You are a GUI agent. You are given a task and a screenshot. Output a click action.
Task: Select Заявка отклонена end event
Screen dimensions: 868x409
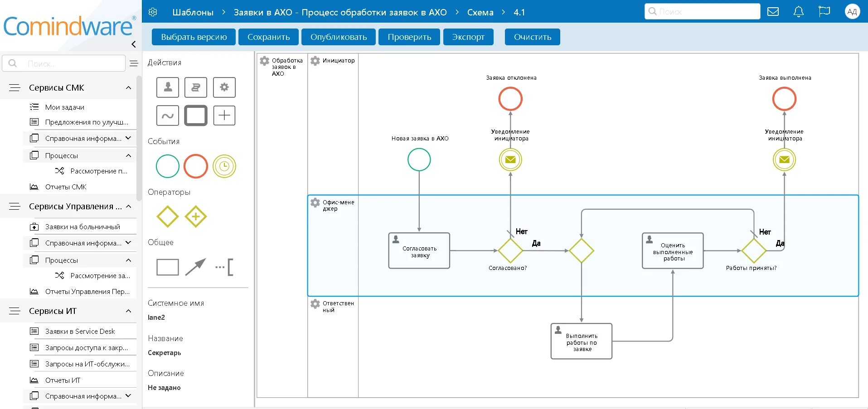[510, 99]
